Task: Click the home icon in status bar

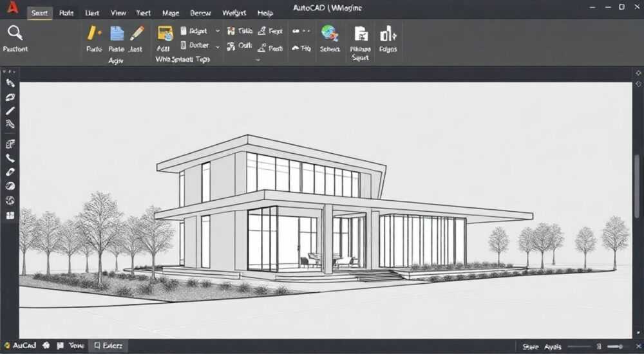Action: tap(46, 346)
